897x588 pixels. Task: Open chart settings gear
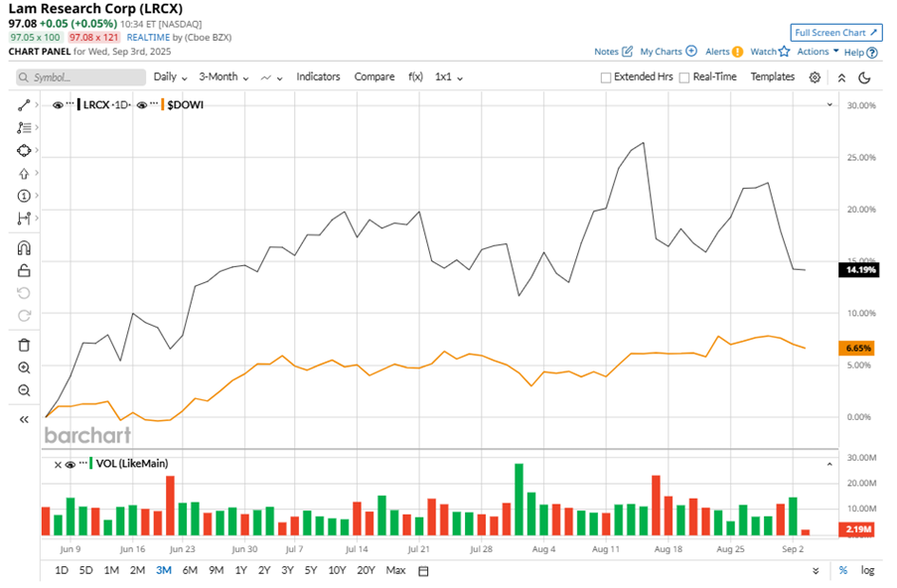815,77
